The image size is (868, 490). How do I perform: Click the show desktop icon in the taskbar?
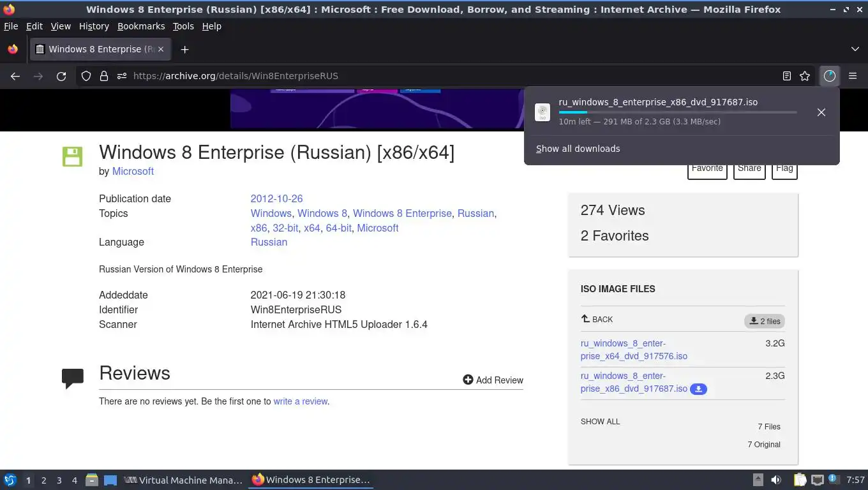tap(110, 480)
